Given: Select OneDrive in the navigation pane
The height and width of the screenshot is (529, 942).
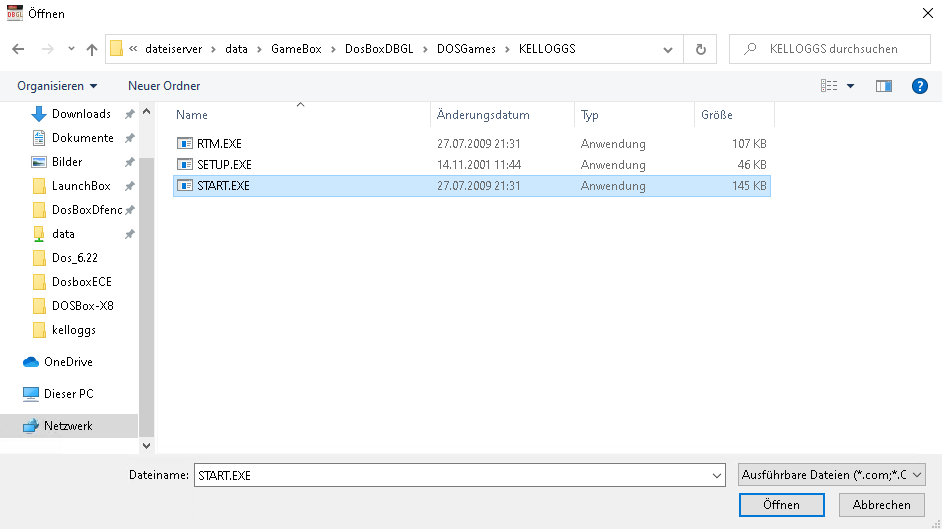Looking at the screenshot, I should click(68, 361).
